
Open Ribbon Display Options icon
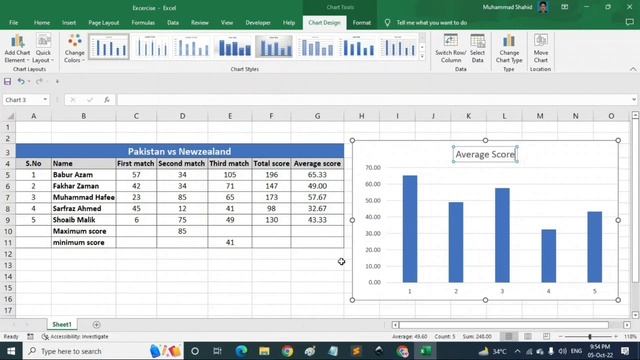pos(564,7)
